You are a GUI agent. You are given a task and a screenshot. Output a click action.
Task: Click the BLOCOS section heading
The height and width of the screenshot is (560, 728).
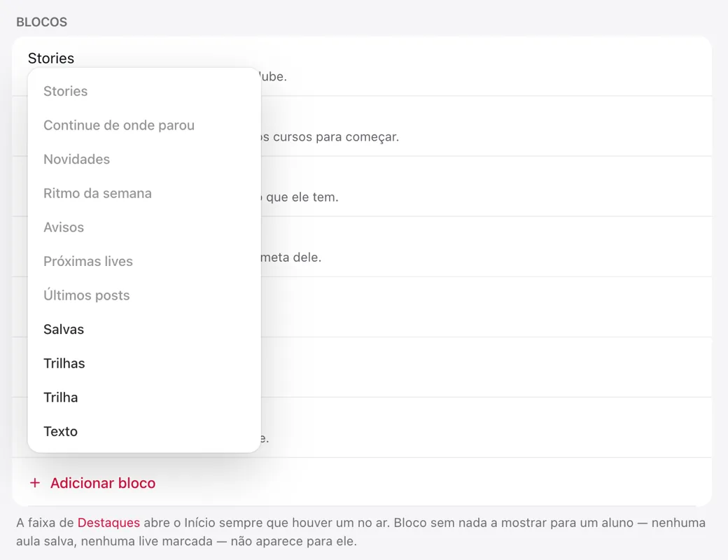(42, 22)
